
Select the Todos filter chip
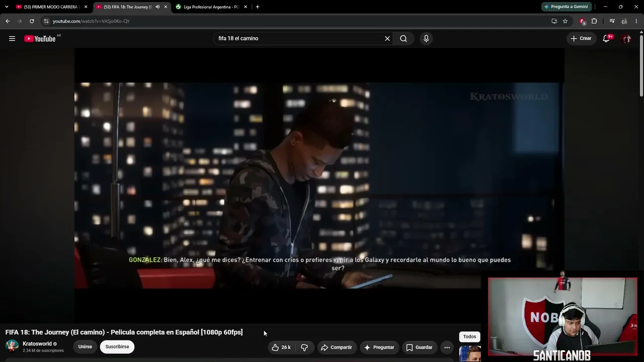tap(469, 337)
